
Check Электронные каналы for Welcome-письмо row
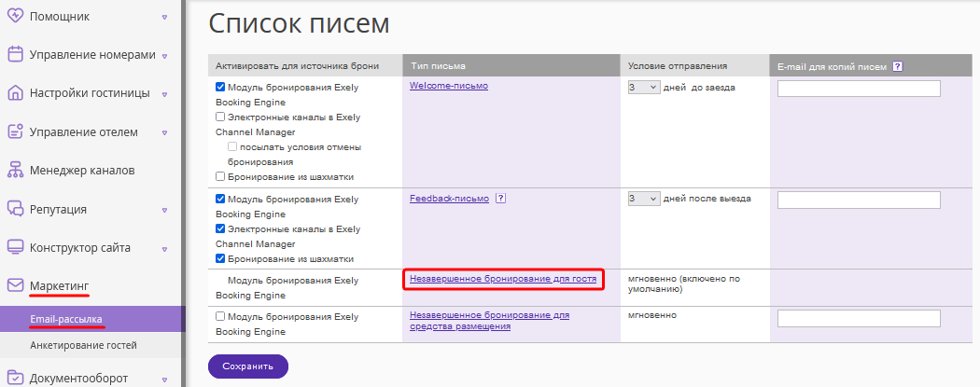tap(220, 117)
